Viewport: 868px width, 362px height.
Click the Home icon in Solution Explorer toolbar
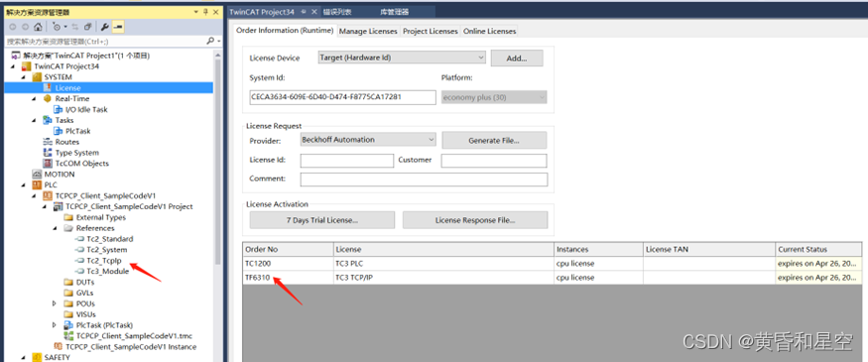[38, 27]
